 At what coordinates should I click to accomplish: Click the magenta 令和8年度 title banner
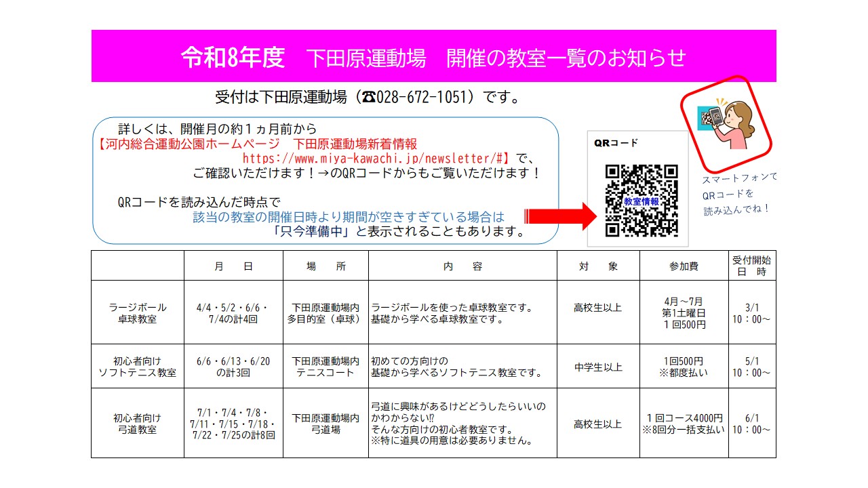point(434,57)
